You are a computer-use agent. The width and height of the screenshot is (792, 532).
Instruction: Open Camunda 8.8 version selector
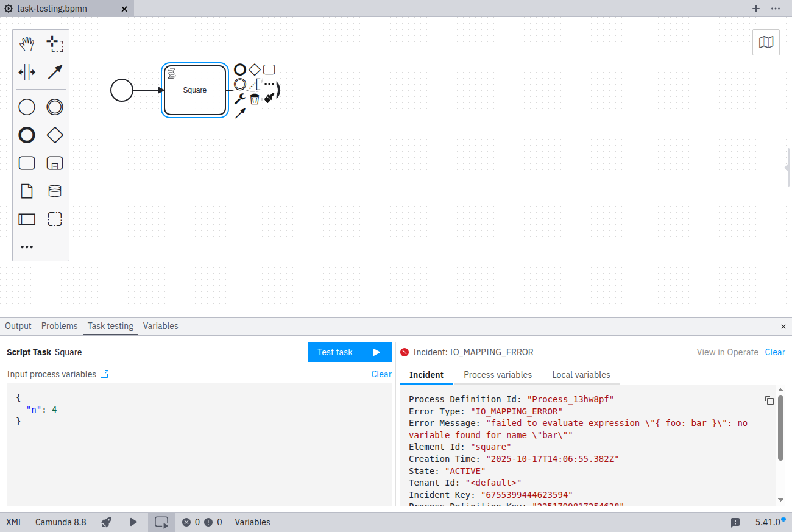61,522
